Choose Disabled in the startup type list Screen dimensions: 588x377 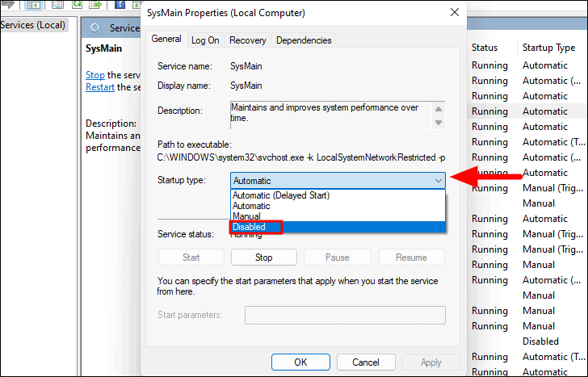pos(250,228)
